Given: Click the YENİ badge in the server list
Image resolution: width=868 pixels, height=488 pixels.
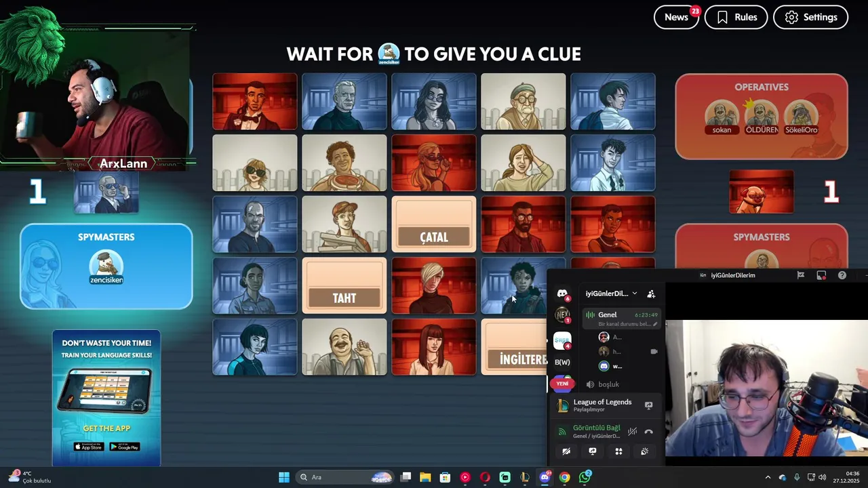Looking at the screenshot, I should [562, 384].
